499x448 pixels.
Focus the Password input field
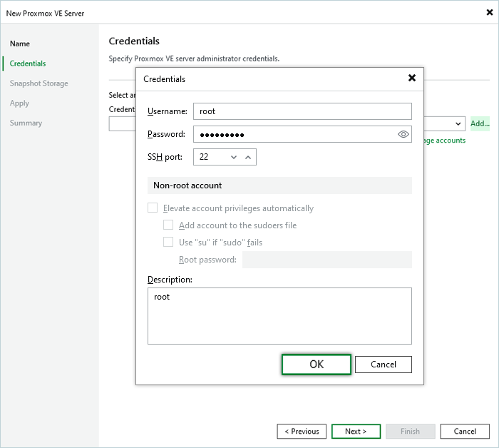[292, 134]
